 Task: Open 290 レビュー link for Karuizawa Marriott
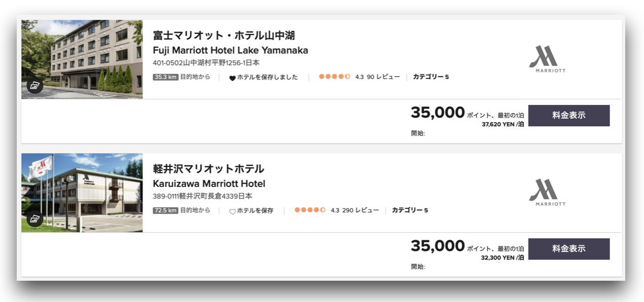tap(361, 210)
